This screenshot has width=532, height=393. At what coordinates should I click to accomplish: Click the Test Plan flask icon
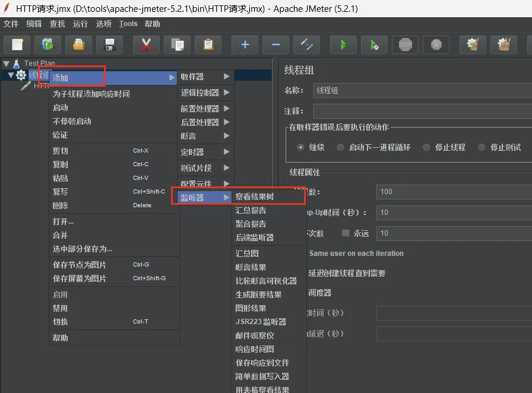[x=16, y=64]
